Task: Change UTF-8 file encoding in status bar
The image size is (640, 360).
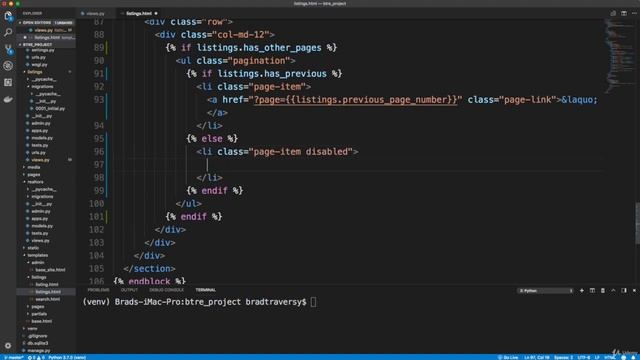Action: pyautogui.click(x=584, y=358)
